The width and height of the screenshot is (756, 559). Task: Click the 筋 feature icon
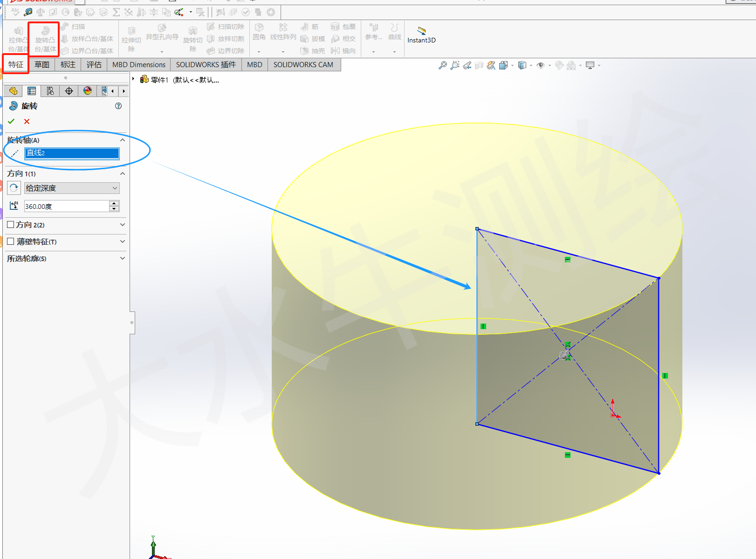[x=305, y=27]
